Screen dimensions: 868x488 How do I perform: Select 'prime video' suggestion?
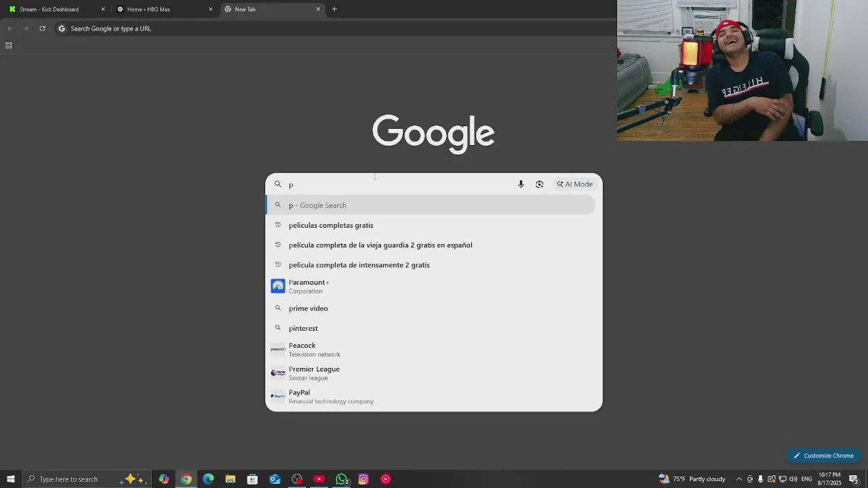pyautogui.click(x=430, y=308)
